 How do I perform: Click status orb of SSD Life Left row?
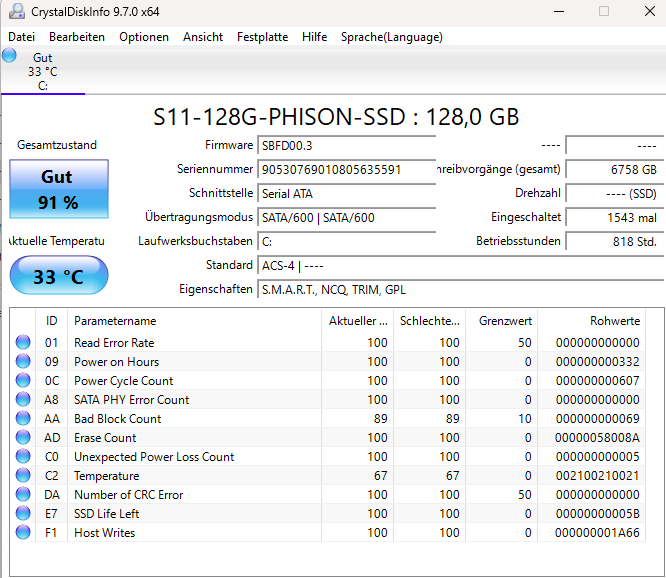(23, 513)
